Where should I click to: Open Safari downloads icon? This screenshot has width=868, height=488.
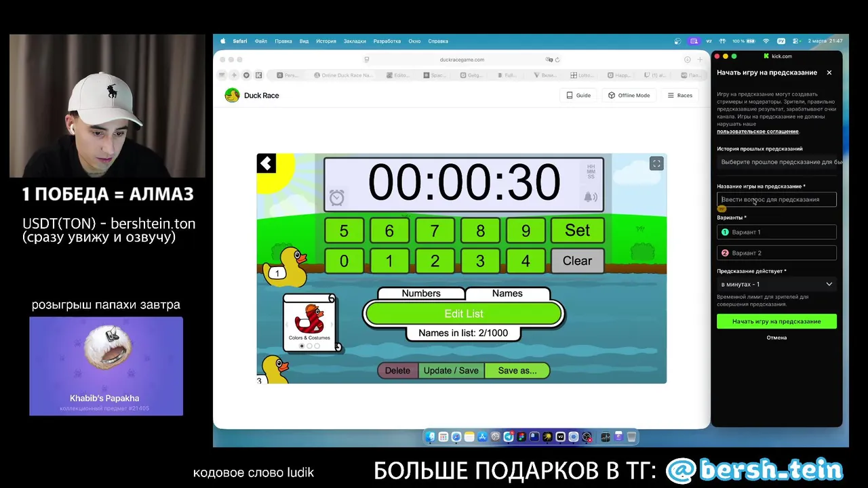click(688, 60)
